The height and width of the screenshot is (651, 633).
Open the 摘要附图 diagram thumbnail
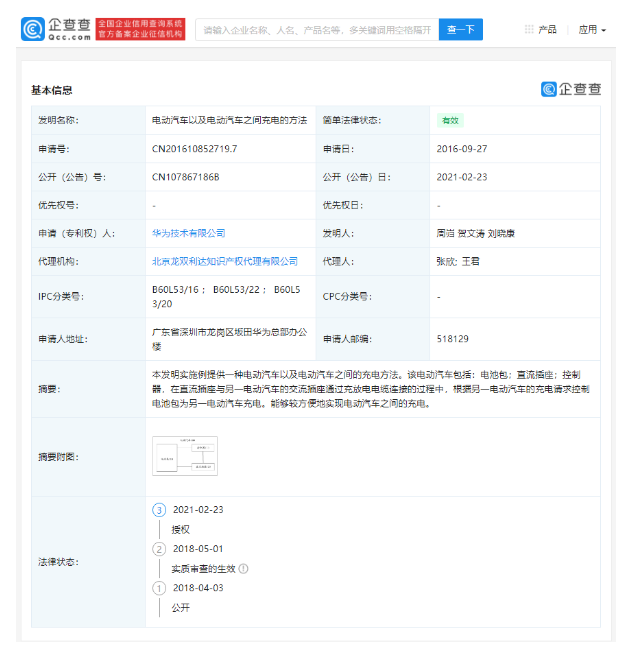click(184, 456)
